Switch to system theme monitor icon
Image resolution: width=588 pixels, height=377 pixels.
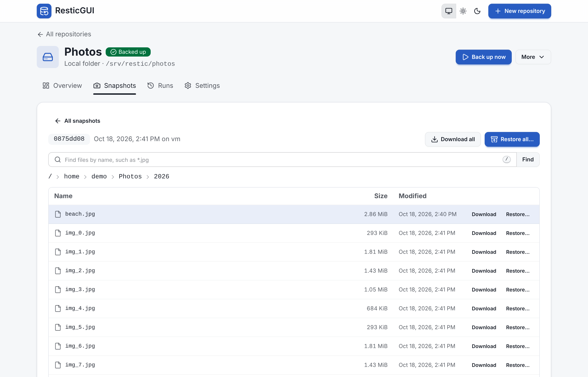point(449,11)
